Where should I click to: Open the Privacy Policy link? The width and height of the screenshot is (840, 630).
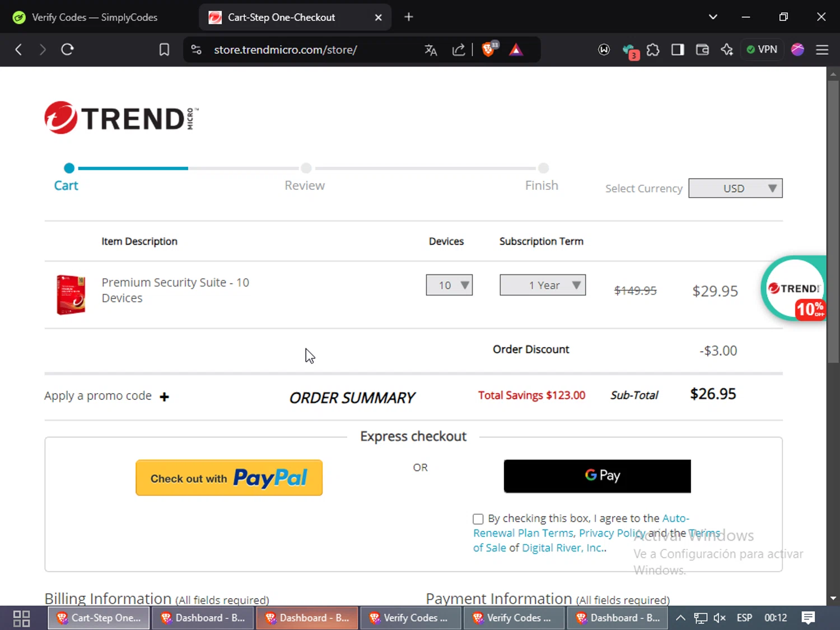point(612,533)
